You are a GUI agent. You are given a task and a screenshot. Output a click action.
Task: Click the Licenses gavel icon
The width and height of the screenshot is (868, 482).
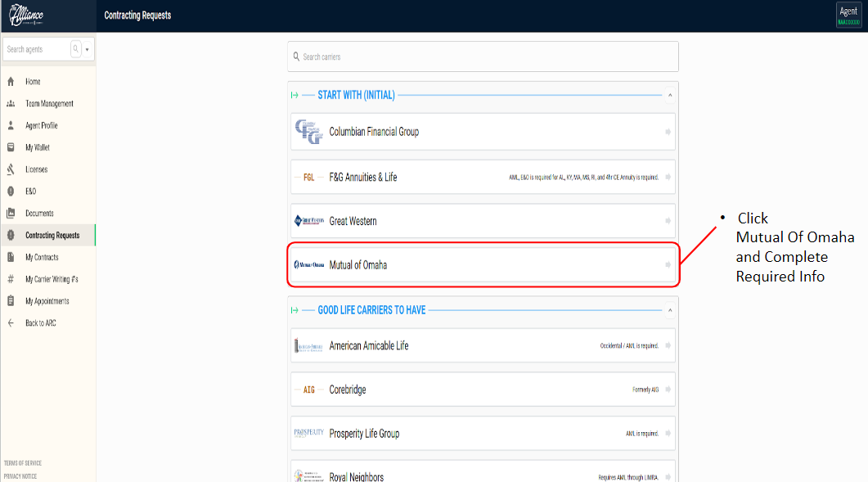point(11,169)
